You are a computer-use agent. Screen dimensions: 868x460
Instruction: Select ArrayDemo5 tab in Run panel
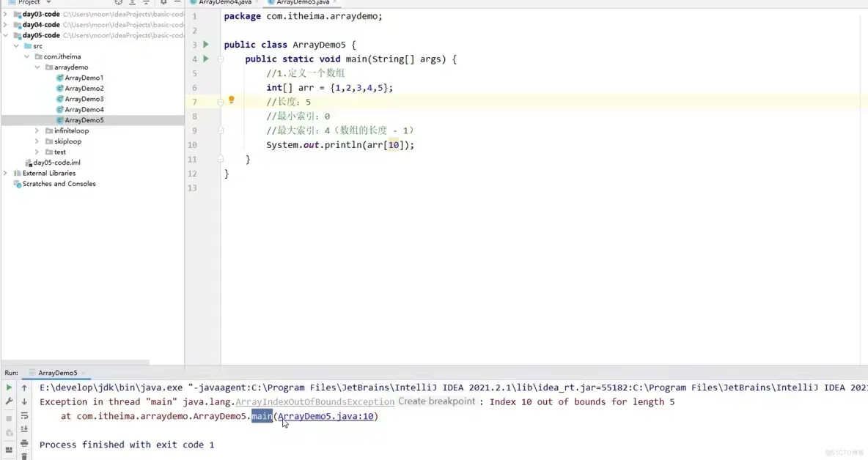coord(58,373)
